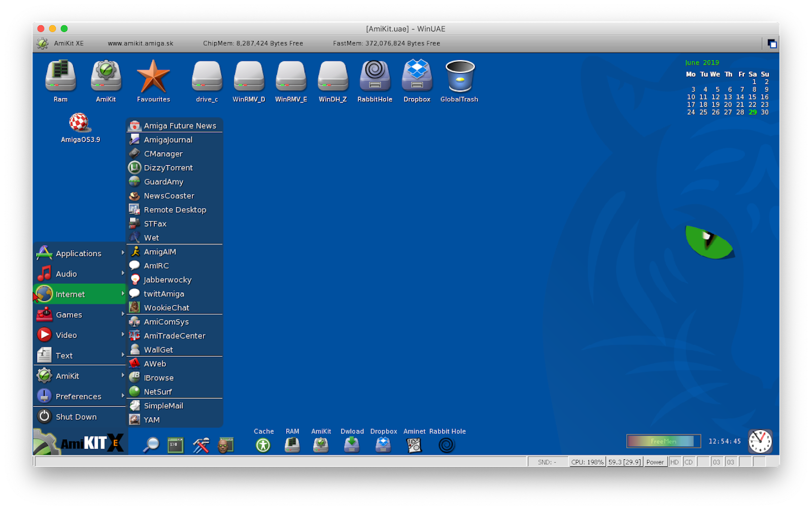Open the Dropbox dock icon
Image resolution: width=812 pixels, height=510 pixels.
click(383, 445)
